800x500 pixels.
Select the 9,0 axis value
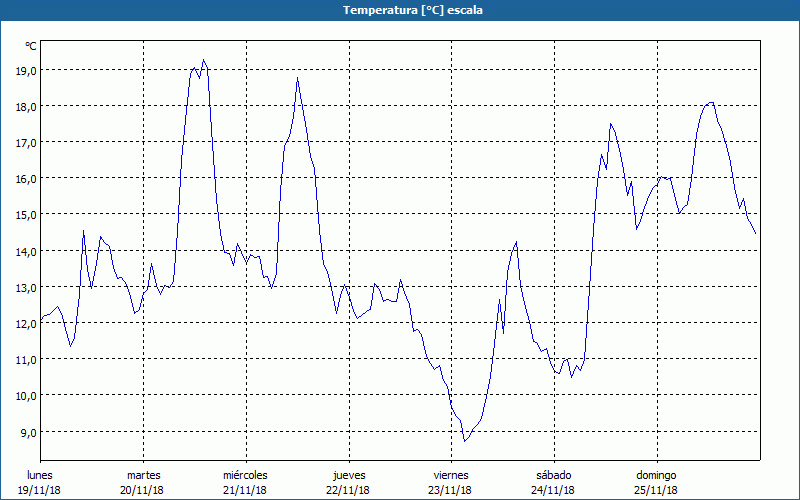point(29,432)
